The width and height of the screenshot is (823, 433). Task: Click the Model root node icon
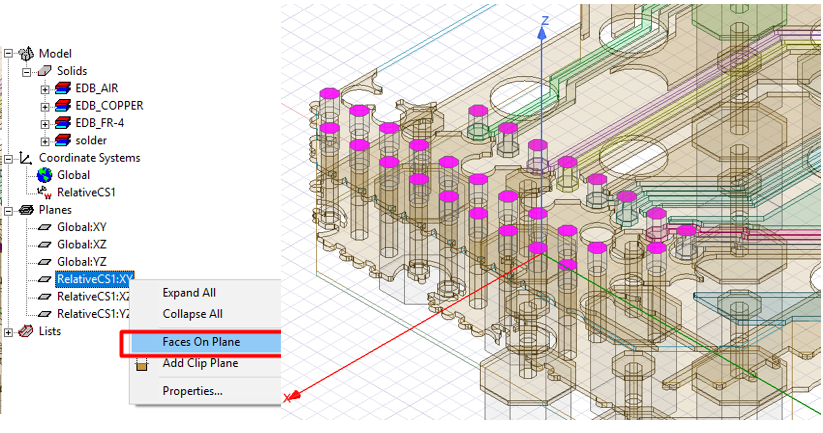[x=25, y=54]
